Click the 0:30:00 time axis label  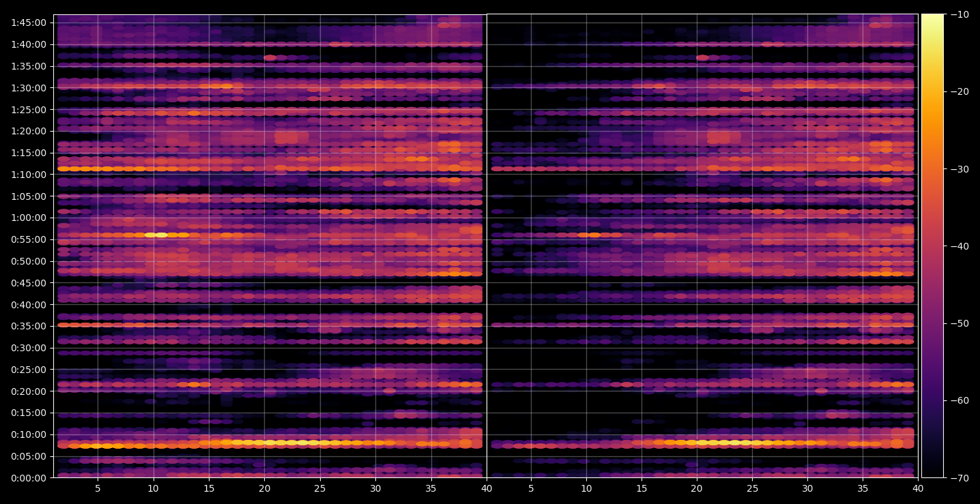29,348
